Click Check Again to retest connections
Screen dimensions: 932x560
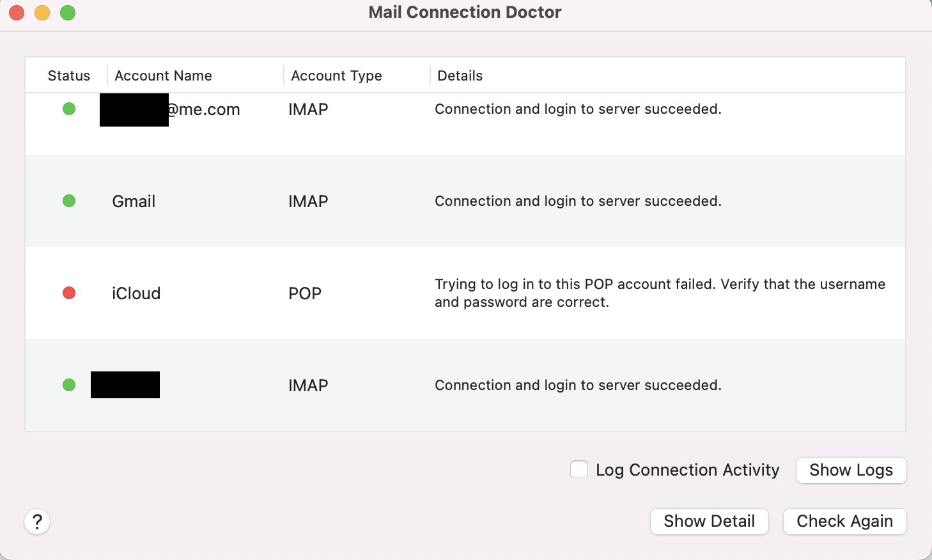[844, 522]
